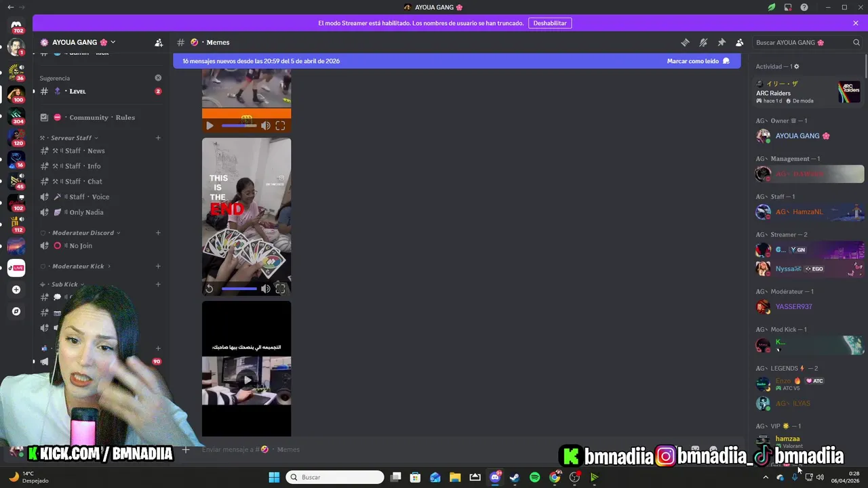This screenshot has height=488, width=868.
Task: Open the Staff Info channel
Action: (x=97, y=166)
